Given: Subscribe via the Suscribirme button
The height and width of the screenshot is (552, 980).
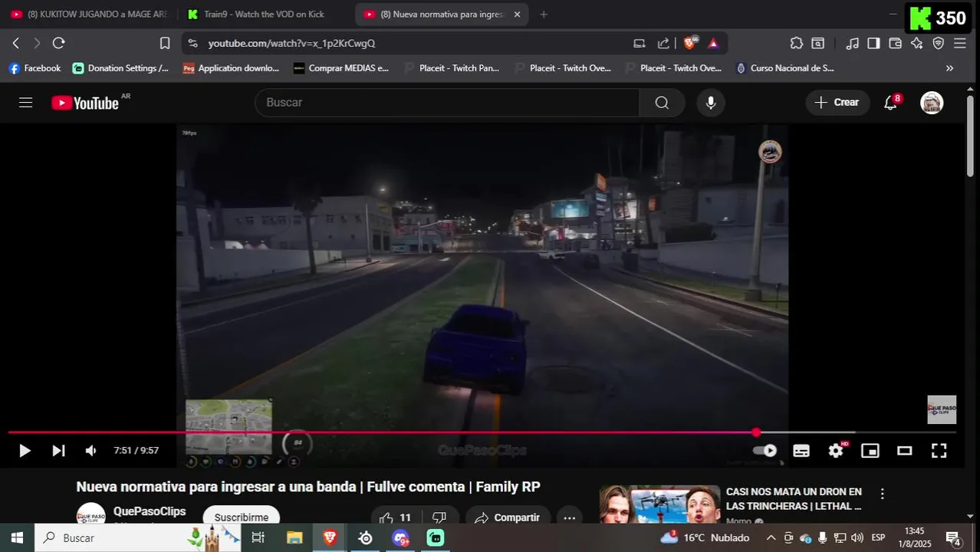Looking at the screenshot, I should pyautogui.click(x=242, y=517).
